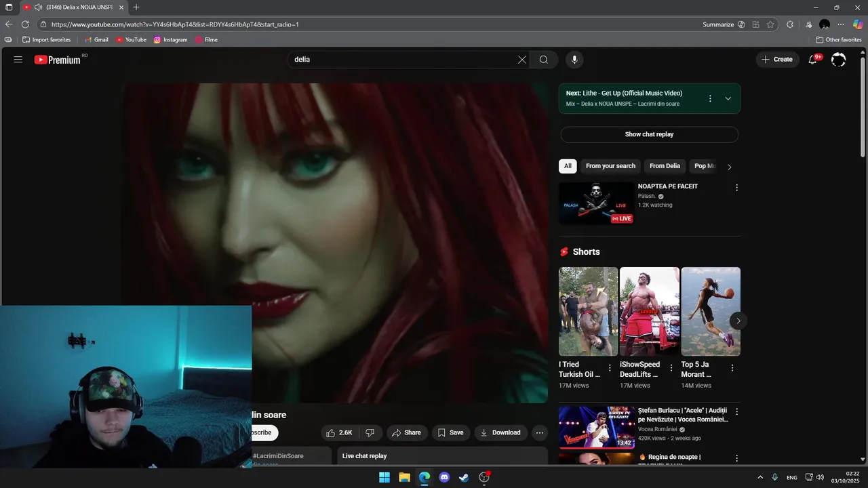This screenshot has height=488, width=868.
Task: Focus the YouTube search box containing delia
Action: [x=403, y=60]
